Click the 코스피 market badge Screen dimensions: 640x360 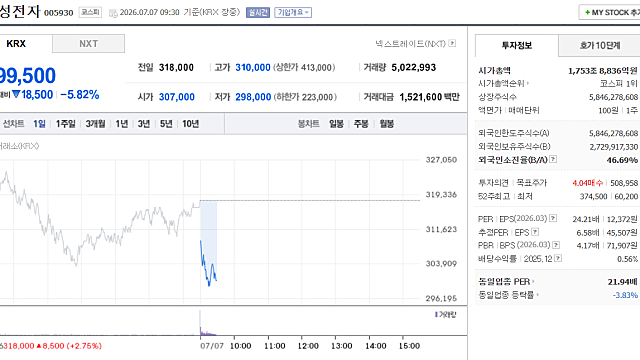(x=90, y=12)
